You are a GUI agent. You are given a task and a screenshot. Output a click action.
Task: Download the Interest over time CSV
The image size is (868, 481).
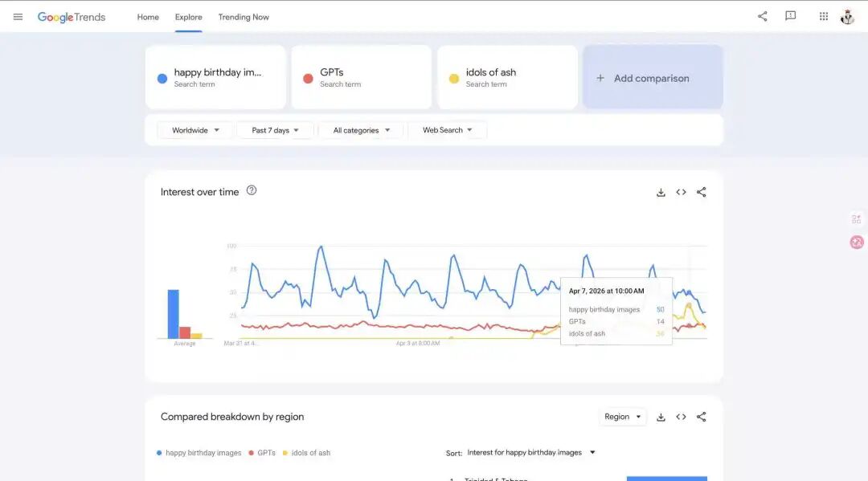tap(661, 193)
